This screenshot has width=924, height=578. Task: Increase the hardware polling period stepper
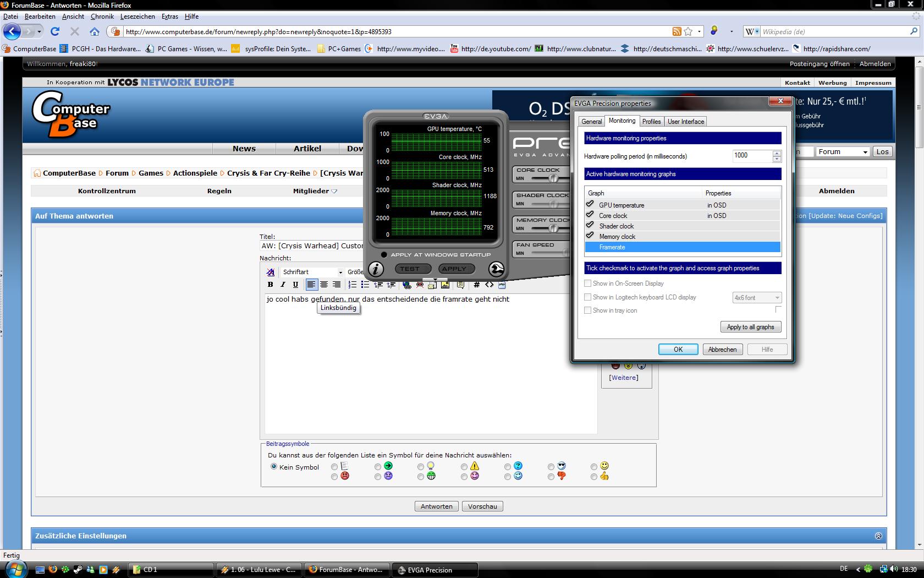[x=777, y=153]
